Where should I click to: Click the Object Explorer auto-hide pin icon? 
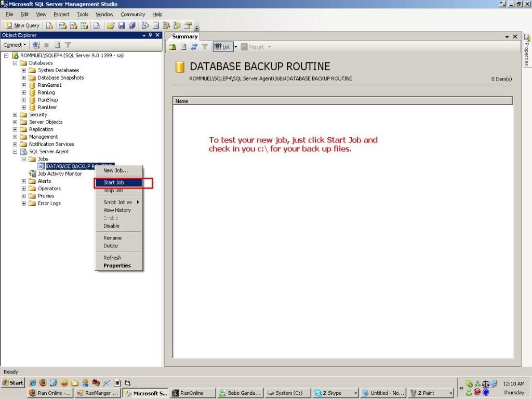click(x=150, y=35)
